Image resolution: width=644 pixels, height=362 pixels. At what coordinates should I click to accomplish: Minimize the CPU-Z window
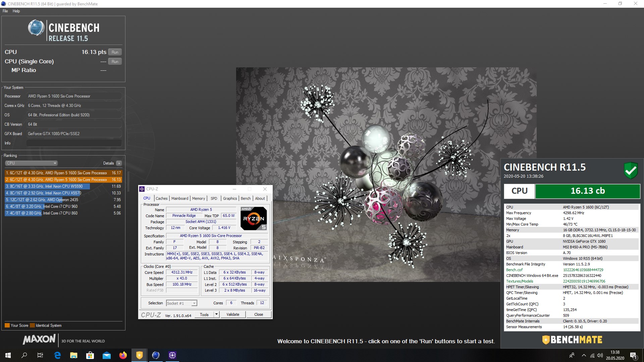(234, 189)
